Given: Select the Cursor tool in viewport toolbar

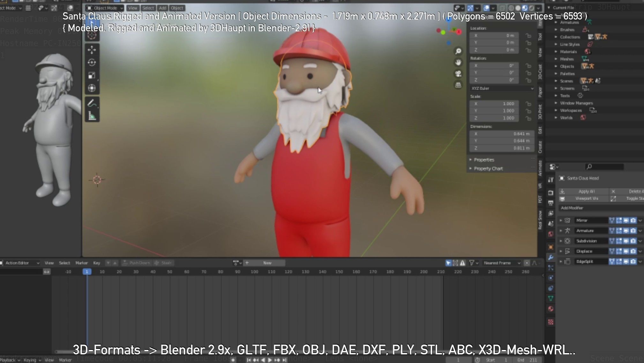Looking at the screenshot, I should point(92,35).
